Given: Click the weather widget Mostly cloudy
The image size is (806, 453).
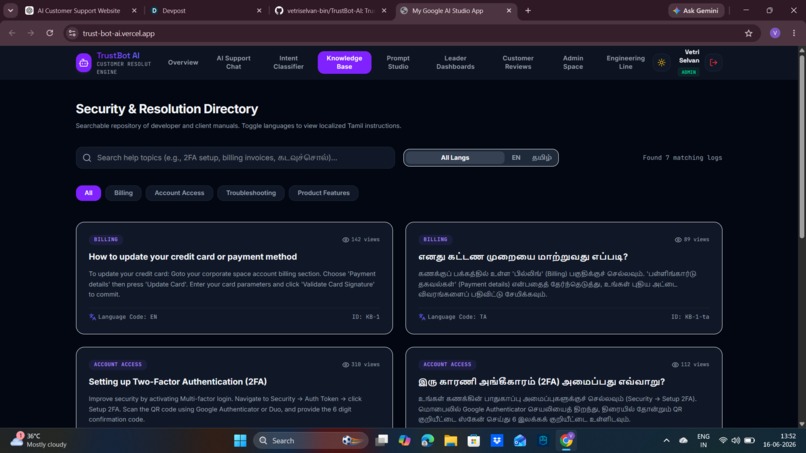Looking at the screenshot, I should tap(39, 441).
